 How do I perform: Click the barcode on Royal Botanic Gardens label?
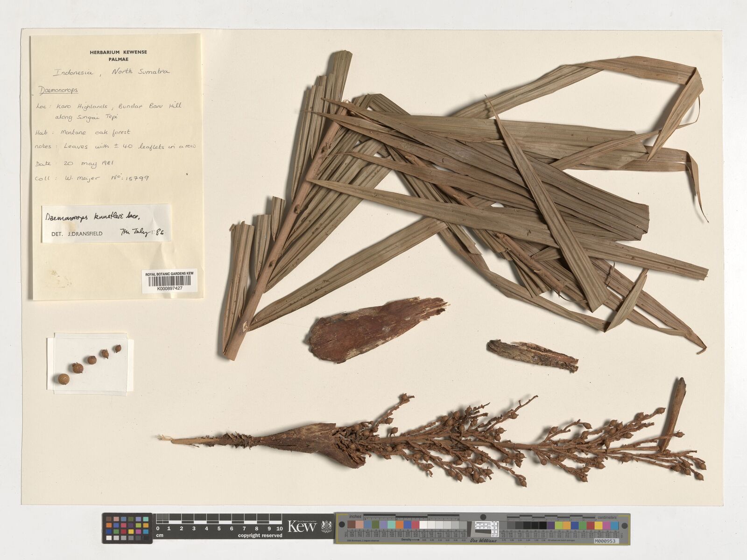click(x=168, y=280)
